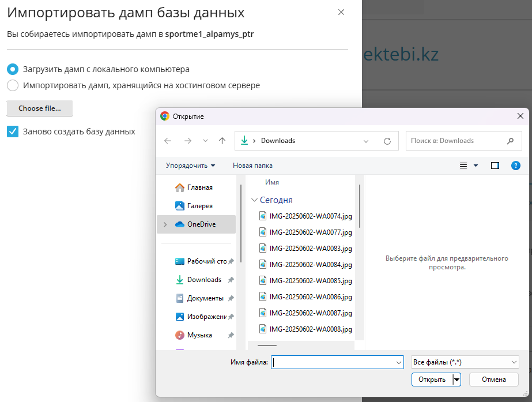Click the back navigation arrow in file dialog
The width and height of the screenshot is (532, 402).
tap(168, 141)
